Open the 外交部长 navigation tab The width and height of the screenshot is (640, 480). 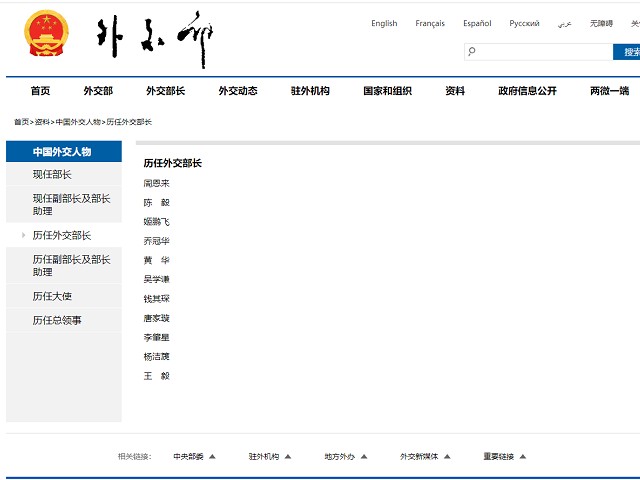[165, 91]
